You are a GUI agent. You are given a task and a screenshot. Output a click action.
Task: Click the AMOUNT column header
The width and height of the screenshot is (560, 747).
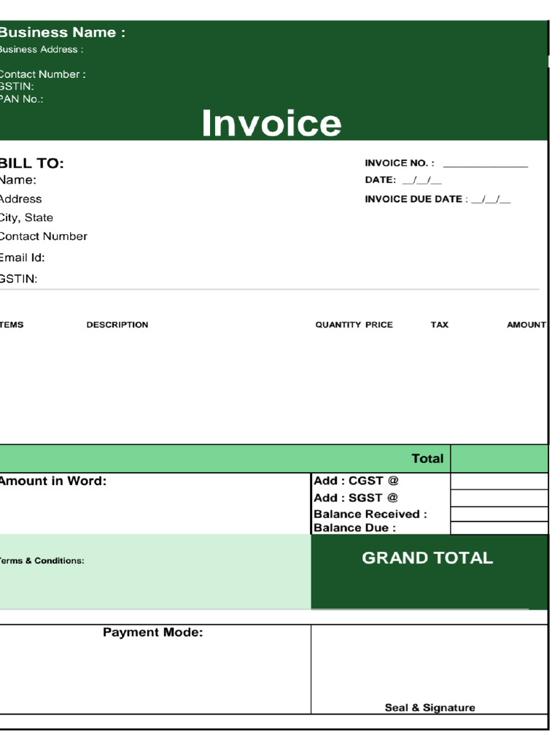tap(526, 325)
